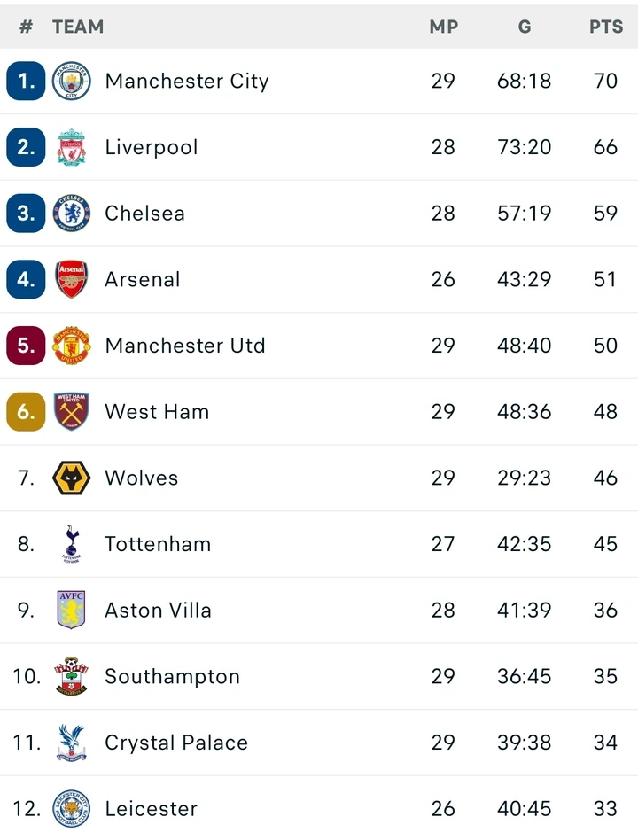Viewport: 638px width, 840px height.
Task: Click the gold position 6 badge
Action: pos(26,411)
